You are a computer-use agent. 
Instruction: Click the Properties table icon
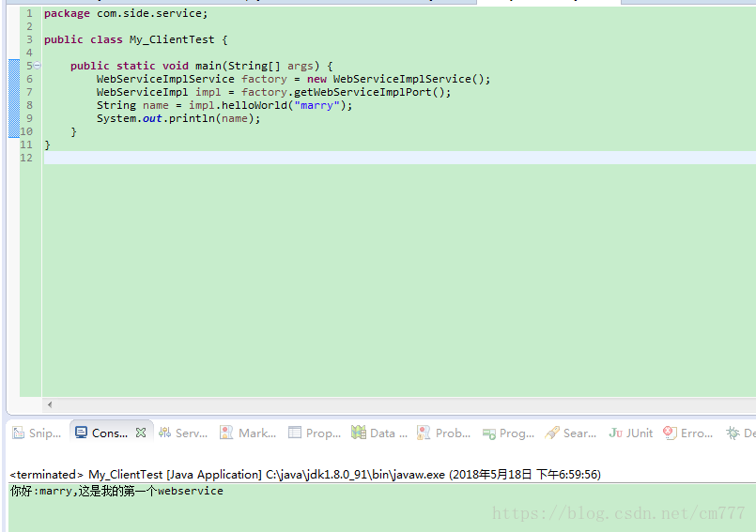click(x=295, y=433)
